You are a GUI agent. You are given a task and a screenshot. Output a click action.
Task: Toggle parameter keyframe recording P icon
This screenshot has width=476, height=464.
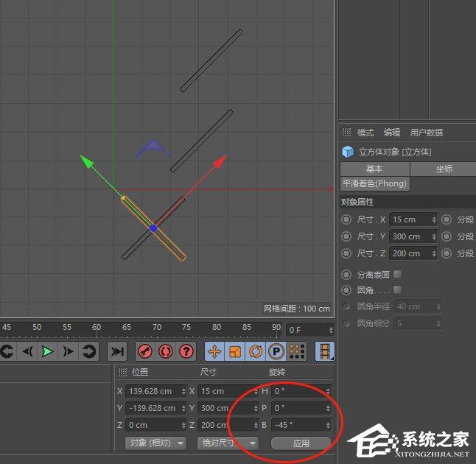pos(276,351)
